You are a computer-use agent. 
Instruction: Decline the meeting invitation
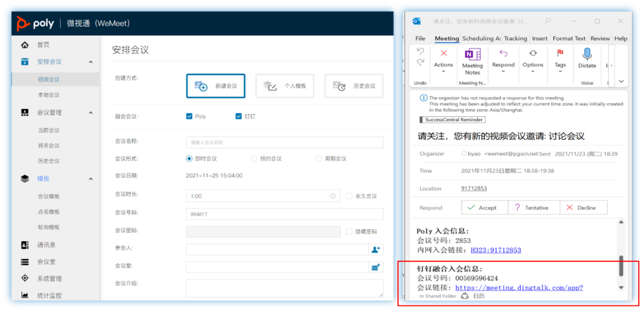click(584, 207)
